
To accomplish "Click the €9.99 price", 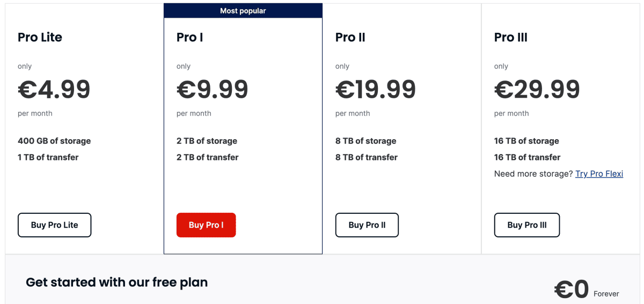I will click(x=213, y=90).
